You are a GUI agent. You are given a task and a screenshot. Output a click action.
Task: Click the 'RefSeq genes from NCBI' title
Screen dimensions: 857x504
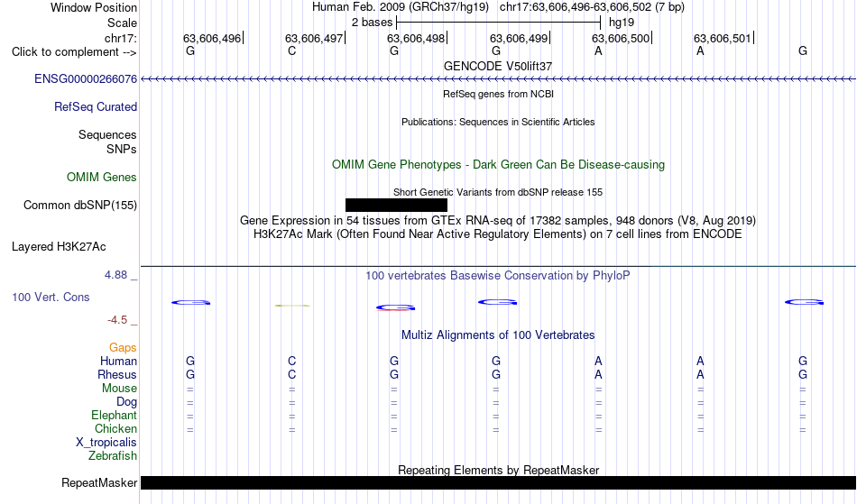(x=498, y=94)
